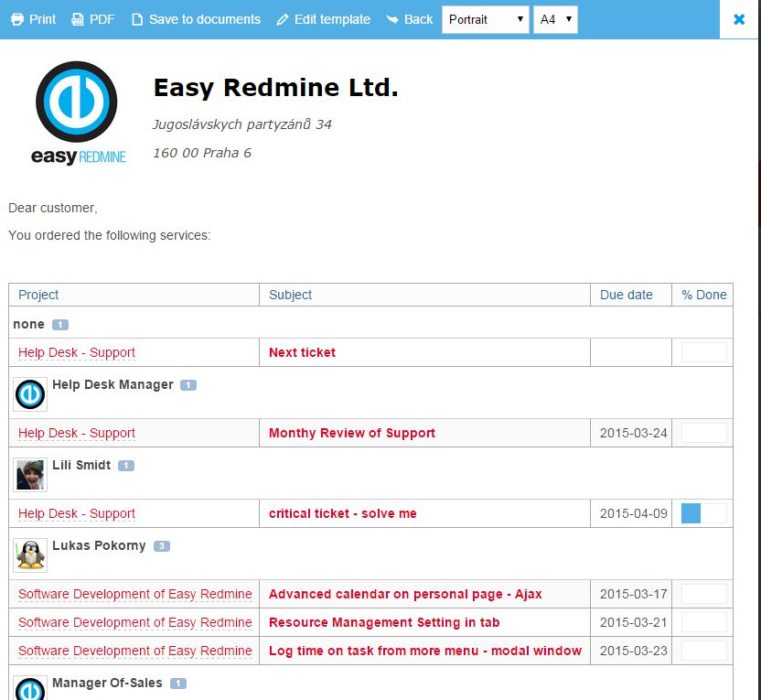
Task: Click the Print button label
Action: (43, 19)
